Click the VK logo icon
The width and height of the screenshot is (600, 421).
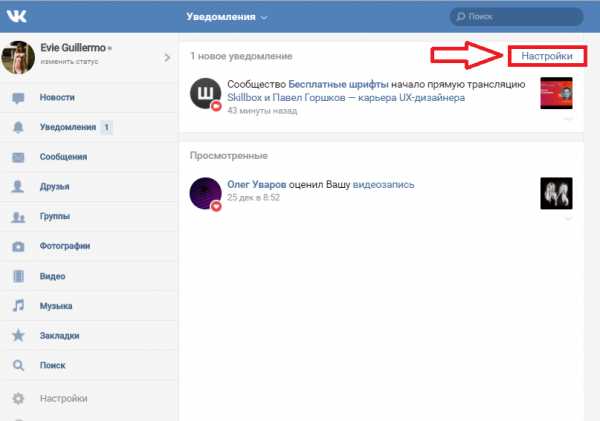coord(16,16)
